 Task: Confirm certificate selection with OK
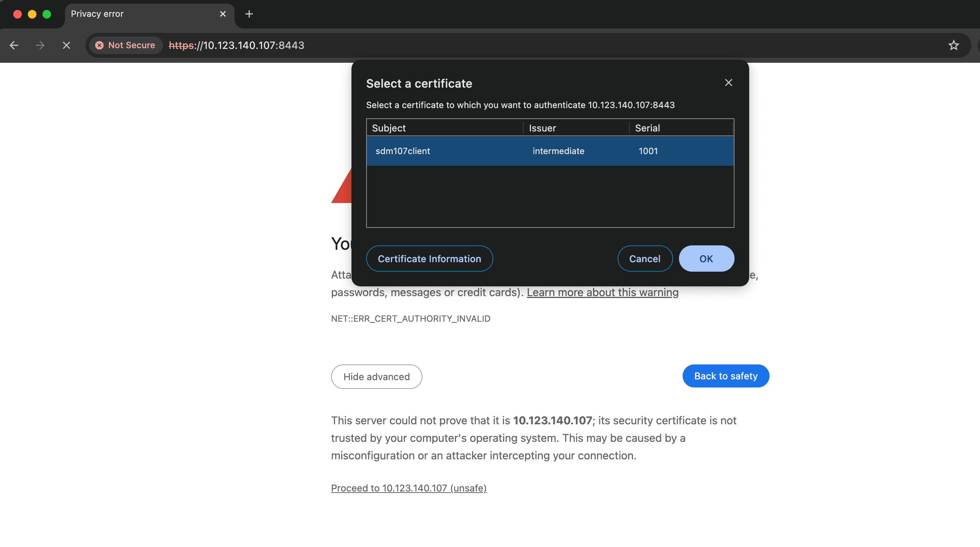[706, 259]
